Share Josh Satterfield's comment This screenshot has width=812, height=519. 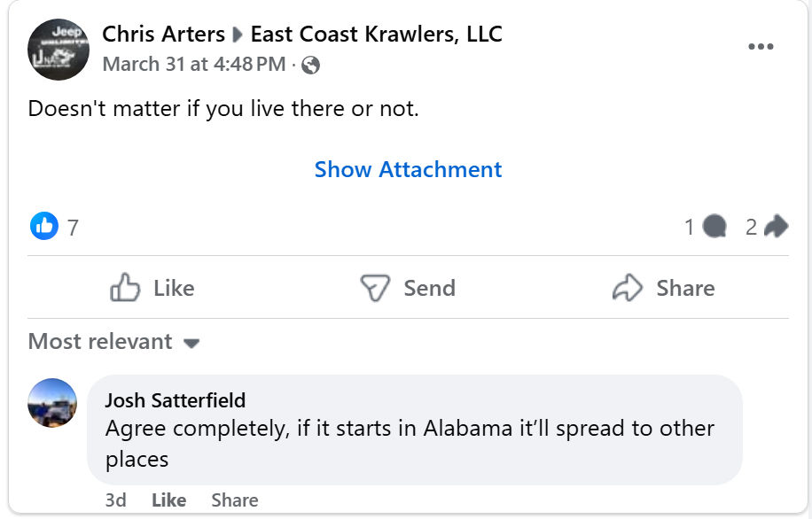coord(235,500)
